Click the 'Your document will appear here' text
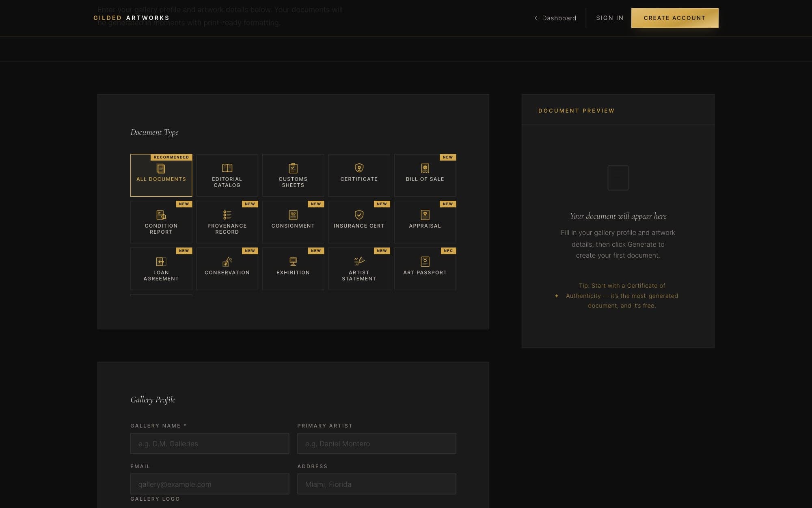This screenshot has height=508, width=812. [x=618, y=216]
